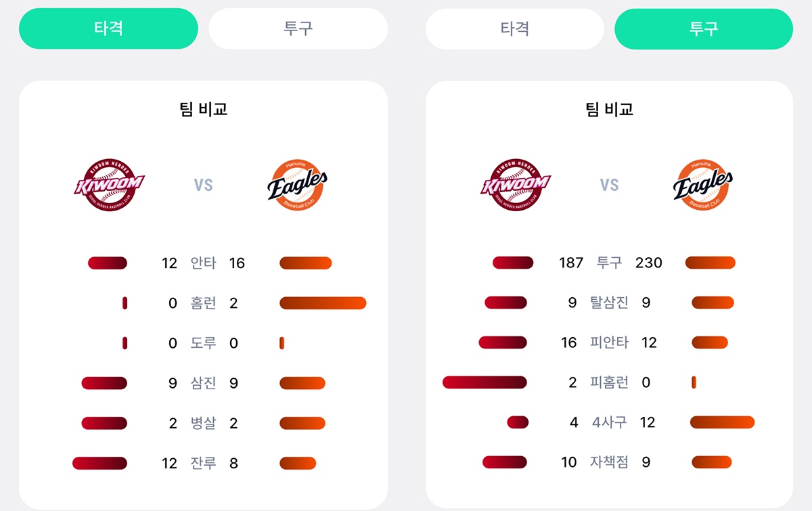
Task: Click Kiwoom Heroes logo in batting card
Action: [x=109, y=184]
